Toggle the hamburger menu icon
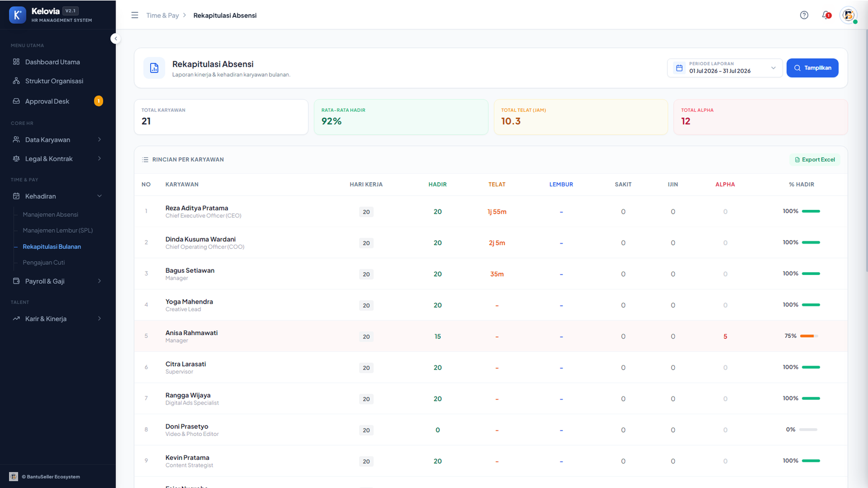 pos(135,15)
